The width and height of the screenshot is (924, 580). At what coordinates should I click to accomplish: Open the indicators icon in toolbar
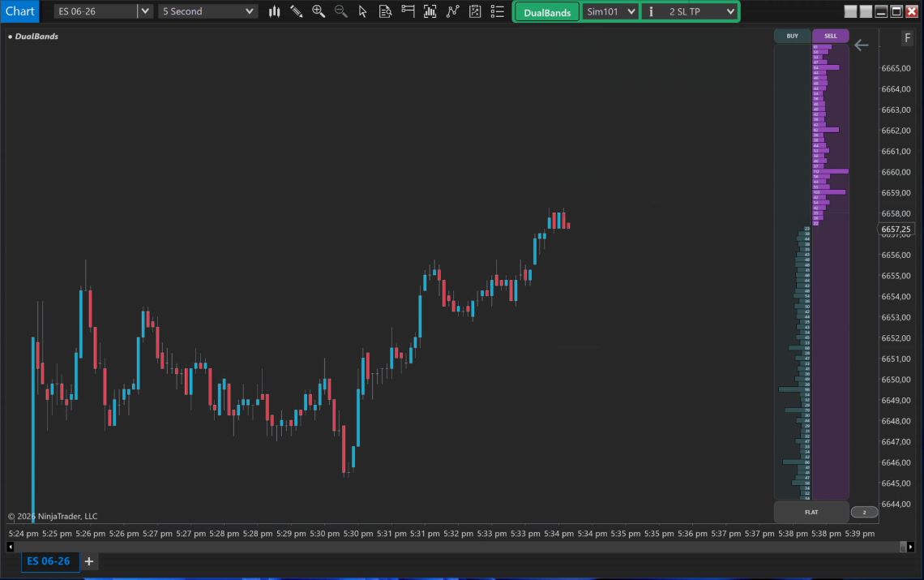[x=430, y=11]
